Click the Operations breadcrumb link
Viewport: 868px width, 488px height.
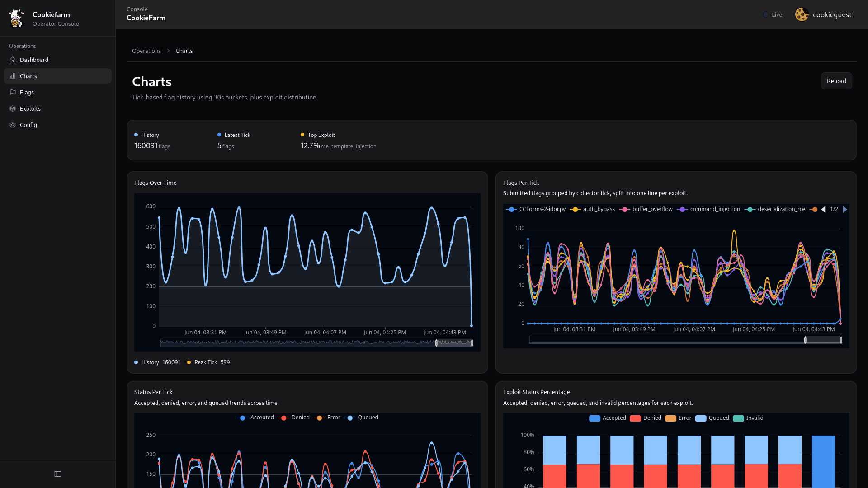point(146,51)
